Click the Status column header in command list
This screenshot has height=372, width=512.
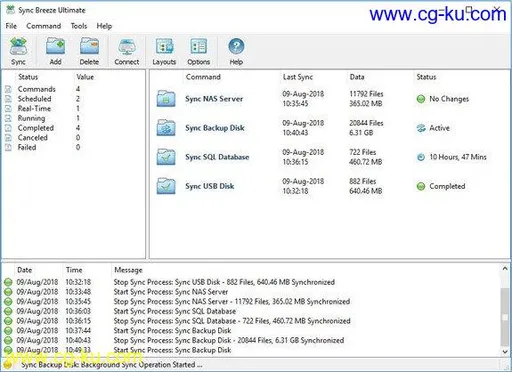(x=426, y=77)
